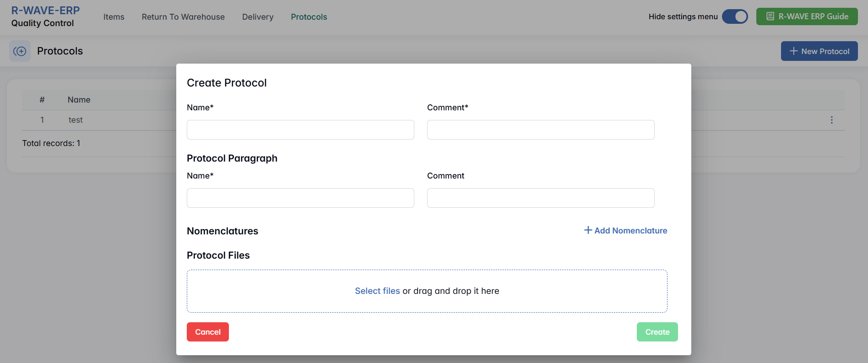
Task: Click the R-WAVE-ERP logo text
Action: [x=45, y=11]
